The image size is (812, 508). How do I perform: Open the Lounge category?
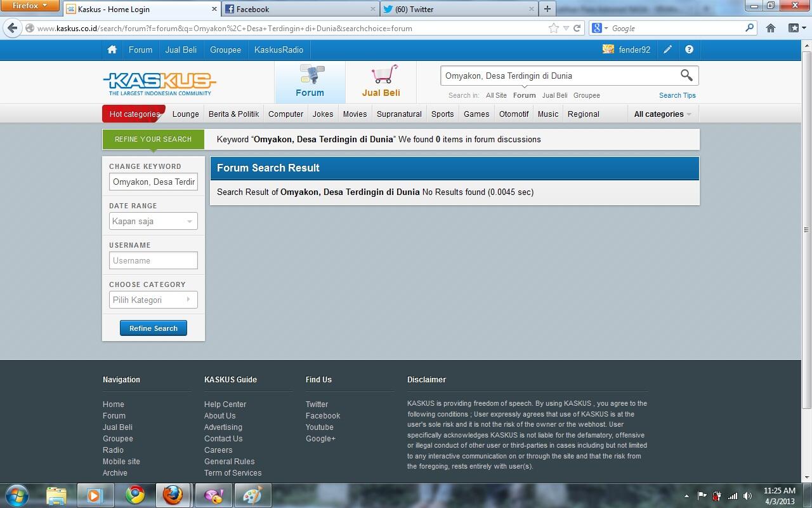point(186,114)
